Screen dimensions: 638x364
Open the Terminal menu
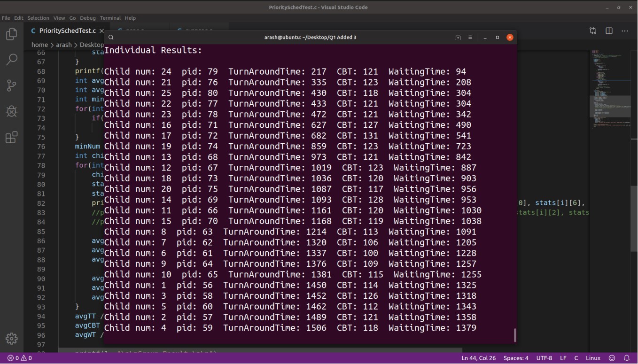[110, 18]
